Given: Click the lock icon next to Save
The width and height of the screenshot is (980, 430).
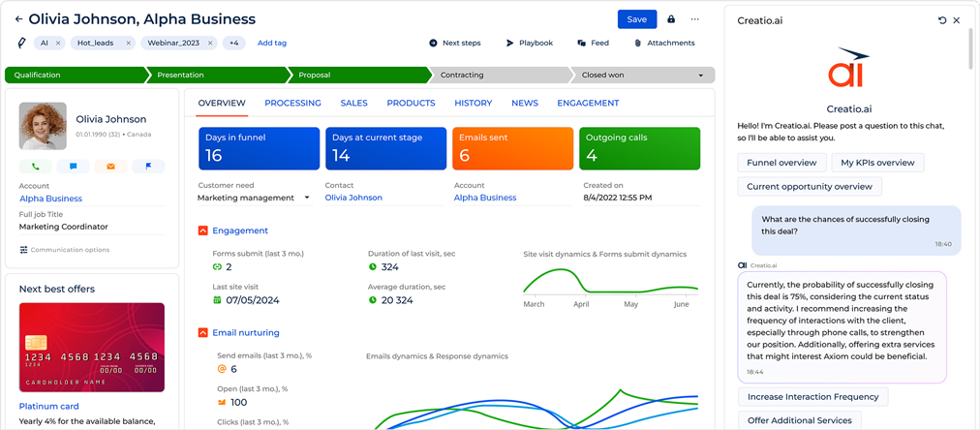Looking at the screenshot, I should pyautogui.click(x=671, y=19).
